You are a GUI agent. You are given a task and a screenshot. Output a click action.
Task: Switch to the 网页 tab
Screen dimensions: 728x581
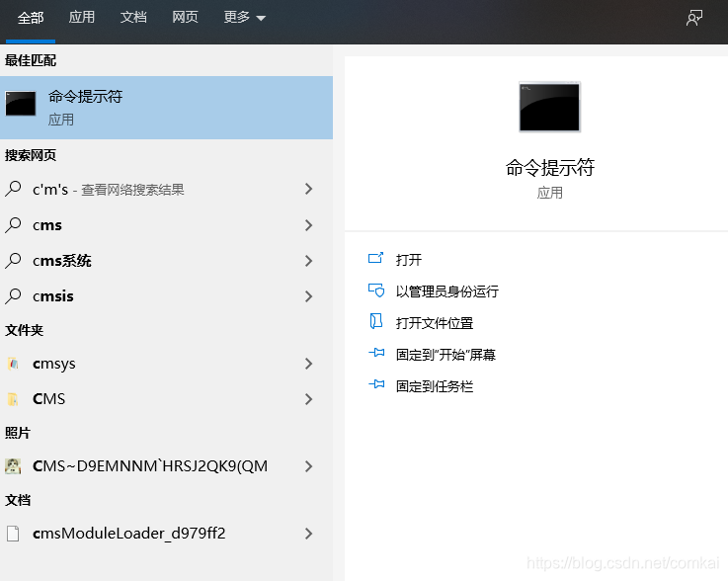tap(185, 17)
